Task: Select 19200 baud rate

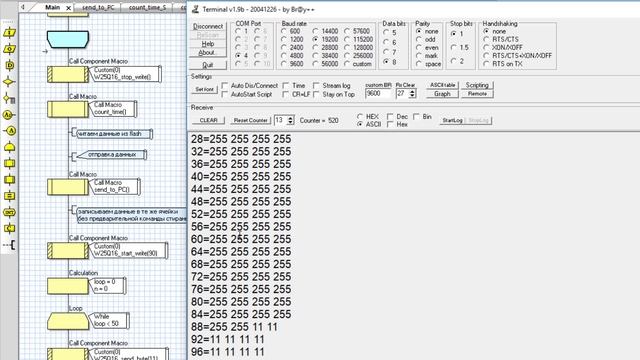Action: coord(315,39)
